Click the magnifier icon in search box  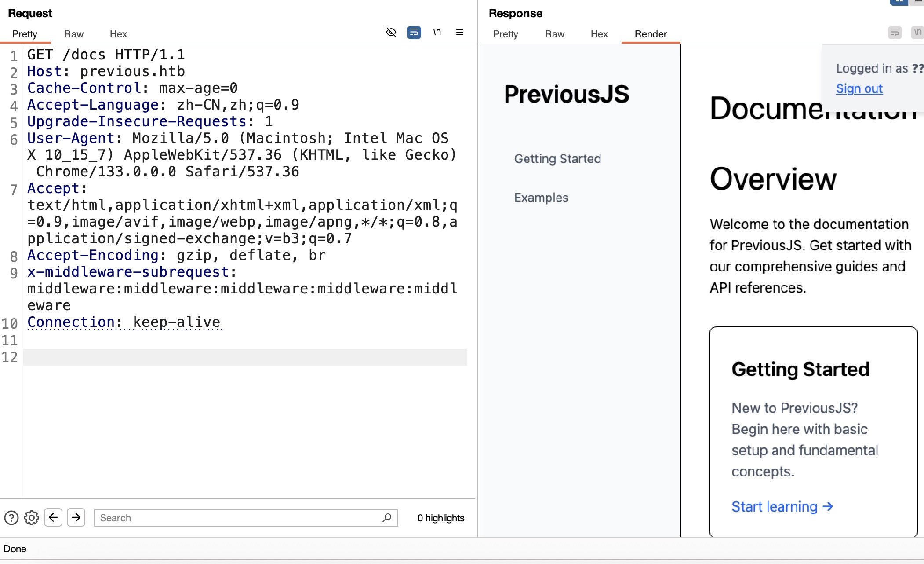(387, 518)
